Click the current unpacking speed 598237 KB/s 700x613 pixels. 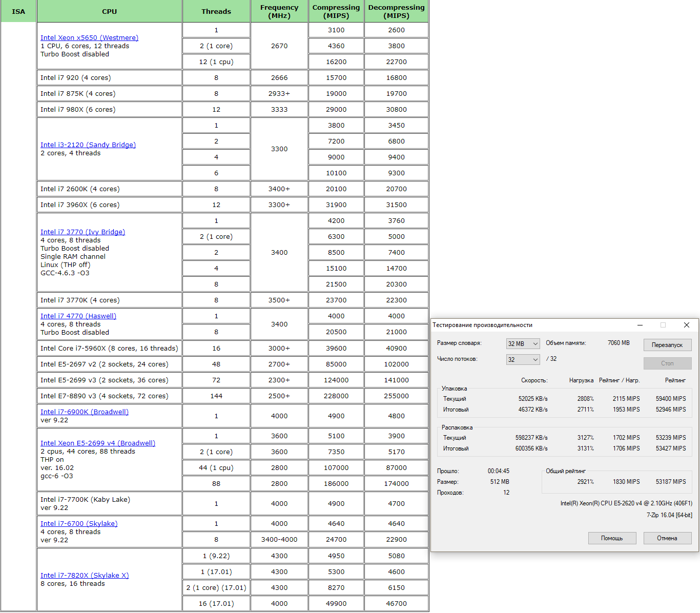click(531, 438)
